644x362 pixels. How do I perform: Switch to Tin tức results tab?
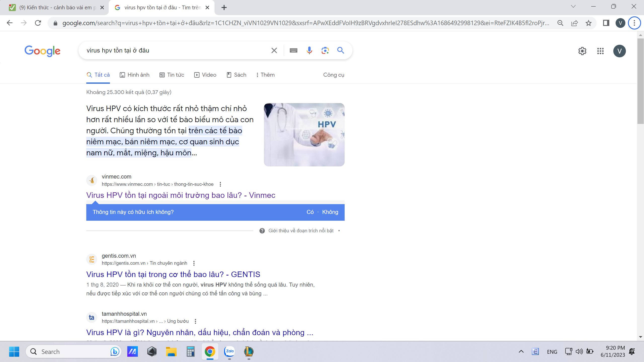(172, 75)
